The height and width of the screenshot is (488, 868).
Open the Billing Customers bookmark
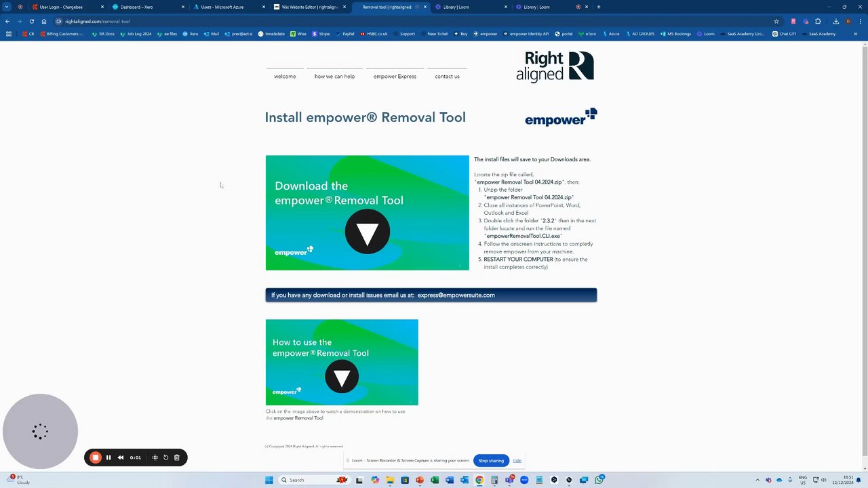pyautogui.click(x=62, y=34)
